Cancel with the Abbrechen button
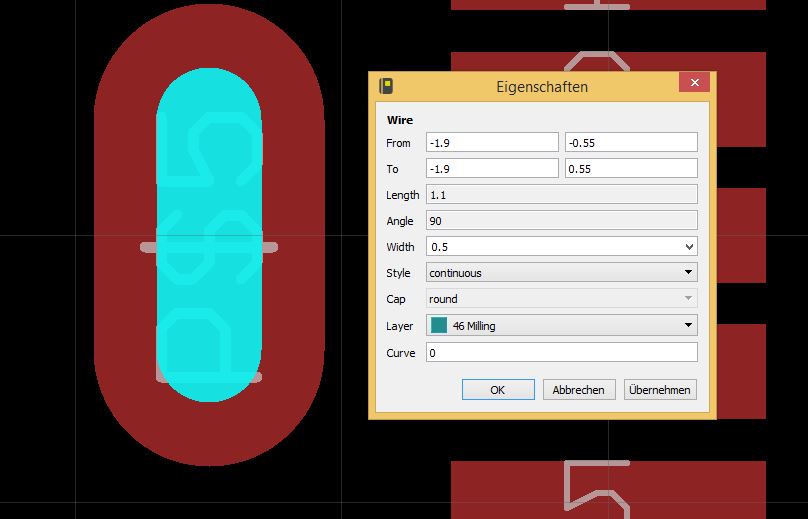808x519 pixels. [579, 390]
